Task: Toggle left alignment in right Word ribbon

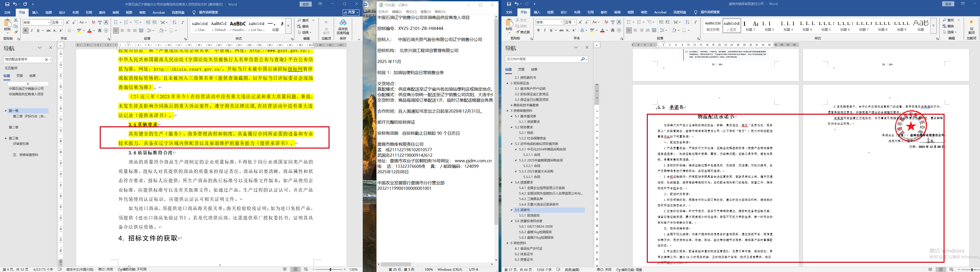Action: 629,30
